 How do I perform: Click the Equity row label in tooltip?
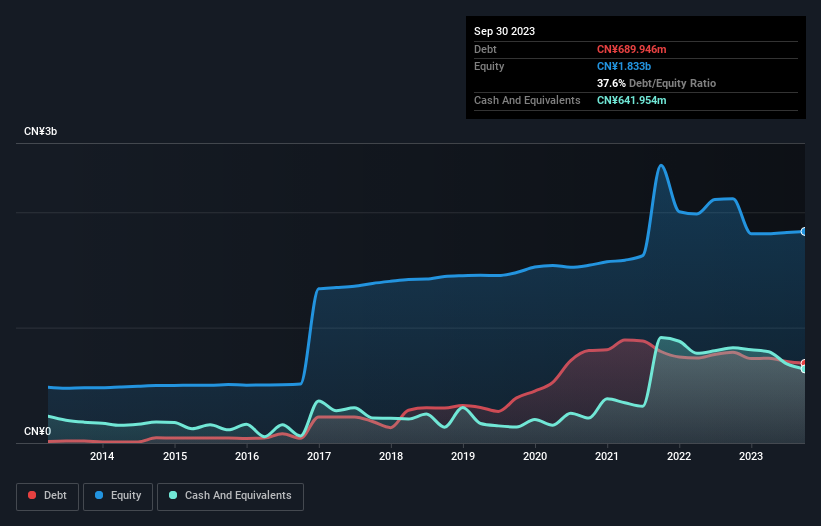[x=489, y=66]
